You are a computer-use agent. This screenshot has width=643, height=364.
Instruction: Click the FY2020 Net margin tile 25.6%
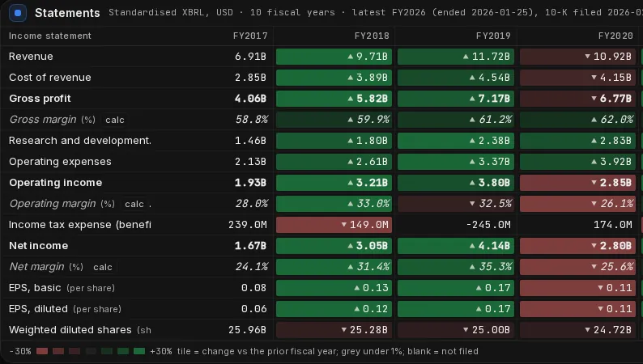[577, 267]
